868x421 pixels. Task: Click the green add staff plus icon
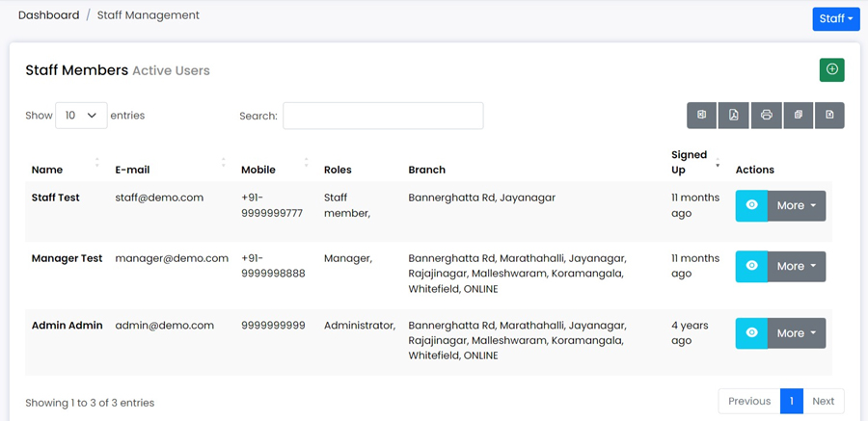[x=831, y=69]
